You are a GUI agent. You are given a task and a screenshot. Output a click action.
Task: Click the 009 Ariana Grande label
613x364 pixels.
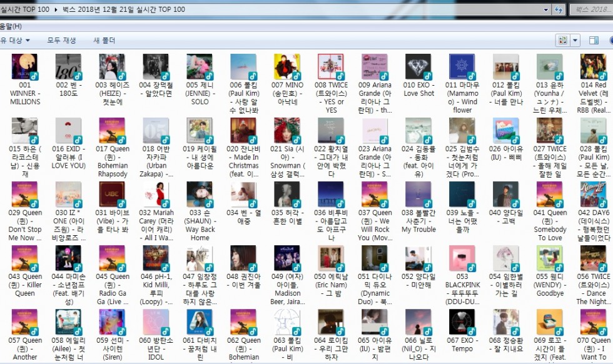click(x=375, y=98)
